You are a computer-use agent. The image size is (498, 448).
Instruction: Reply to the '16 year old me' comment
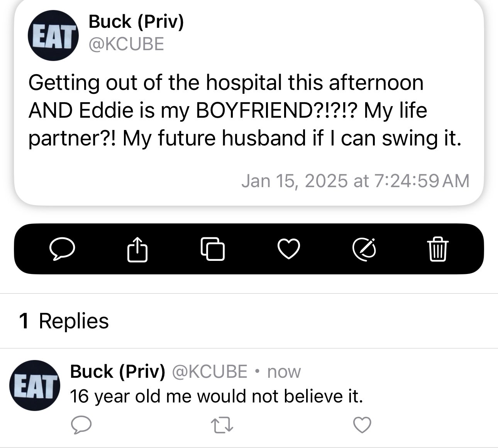pyautogui.click(x=81, y=425)
